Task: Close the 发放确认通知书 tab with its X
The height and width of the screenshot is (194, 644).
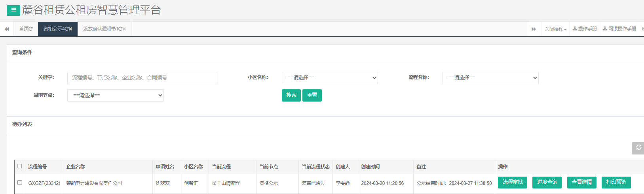Action: click(124, 29)
